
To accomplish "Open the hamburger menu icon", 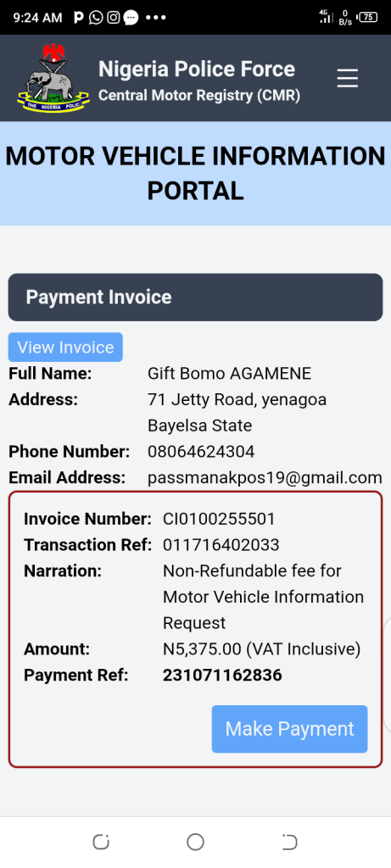I will point(347,79).
